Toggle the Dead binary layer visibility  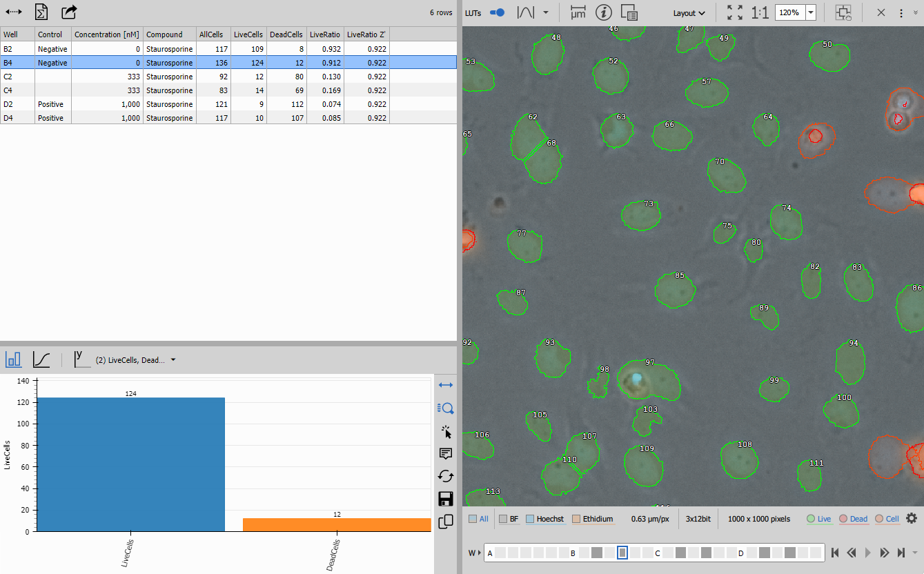843,519
